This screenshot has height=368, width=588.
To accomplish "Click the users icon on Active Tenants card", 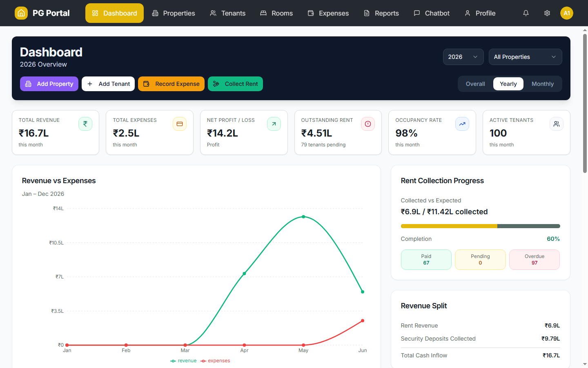I will [557, 124].
